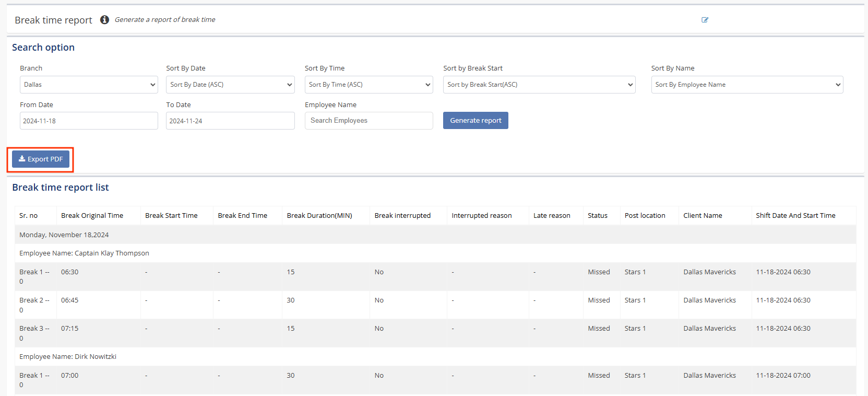Click the Break Duration(MIN) column header
The image size is (868, 396).
[319, 216]
